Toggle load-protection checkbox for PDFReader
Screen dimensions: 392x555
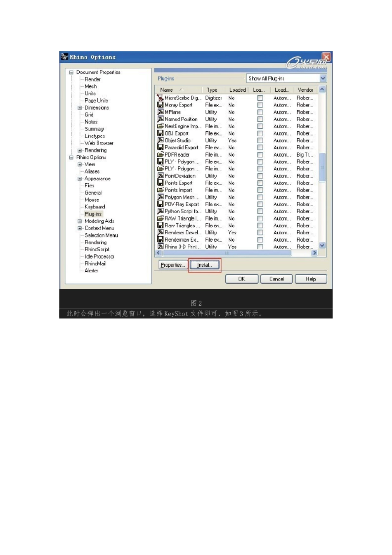coord(260,154)
